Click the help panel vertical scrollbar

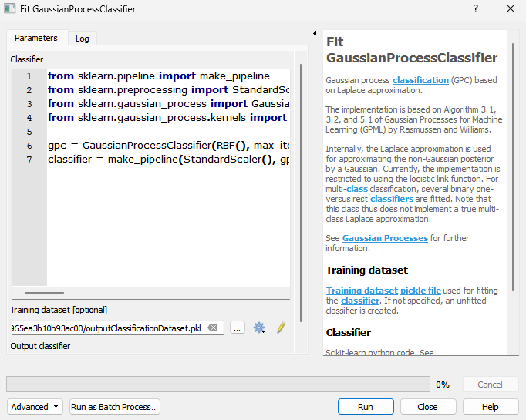point(513,166)
